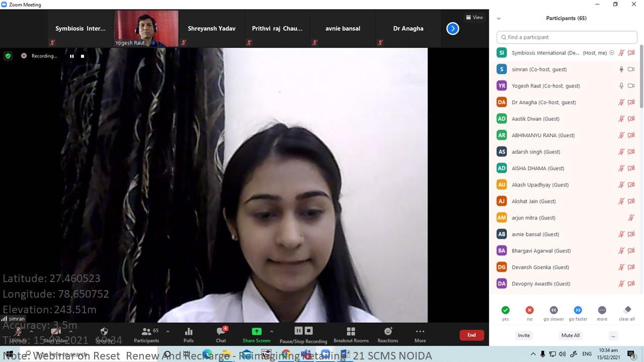Toggle Yogesh Raut's camera in participants list
The height and width of the screenshot is (362, 644).
631,86
